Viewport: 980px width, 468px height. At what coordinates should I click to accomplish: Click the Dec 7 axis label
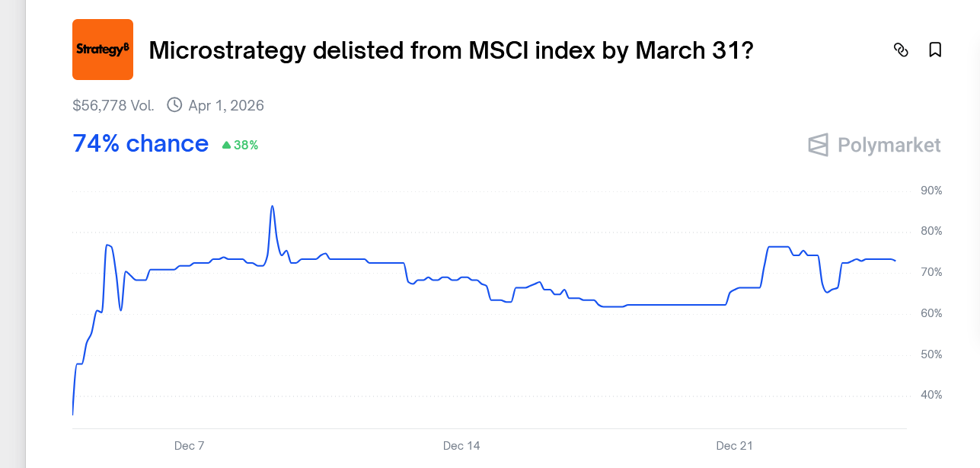tap(189, 445)
